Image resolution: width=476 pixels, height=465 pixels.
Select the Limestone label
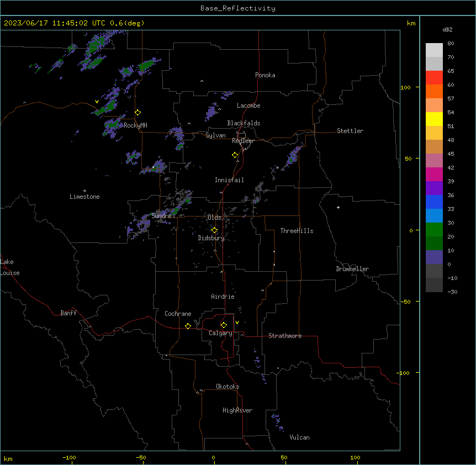[84, 197]
